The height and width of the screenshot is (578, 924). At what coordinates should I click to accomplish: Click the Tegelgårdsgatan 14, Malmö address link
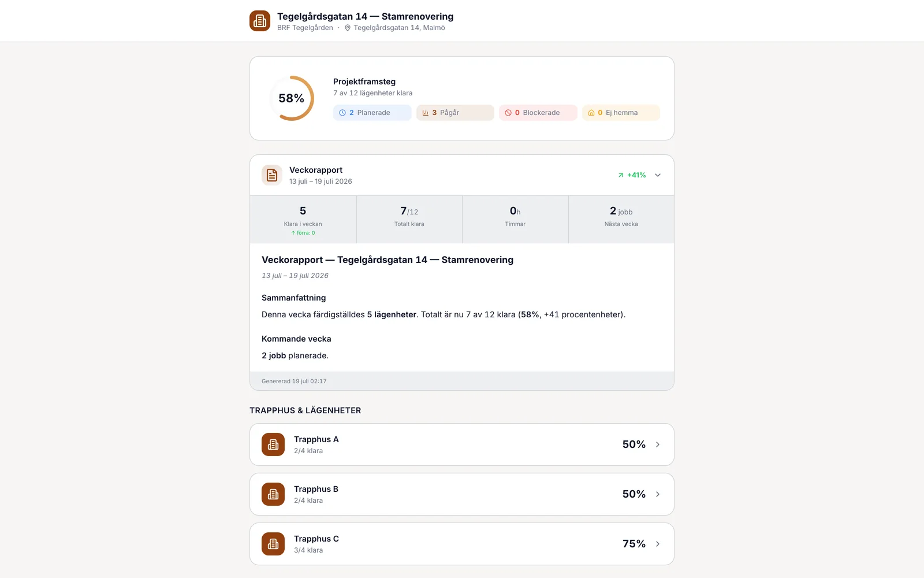[x=399, y=28]
